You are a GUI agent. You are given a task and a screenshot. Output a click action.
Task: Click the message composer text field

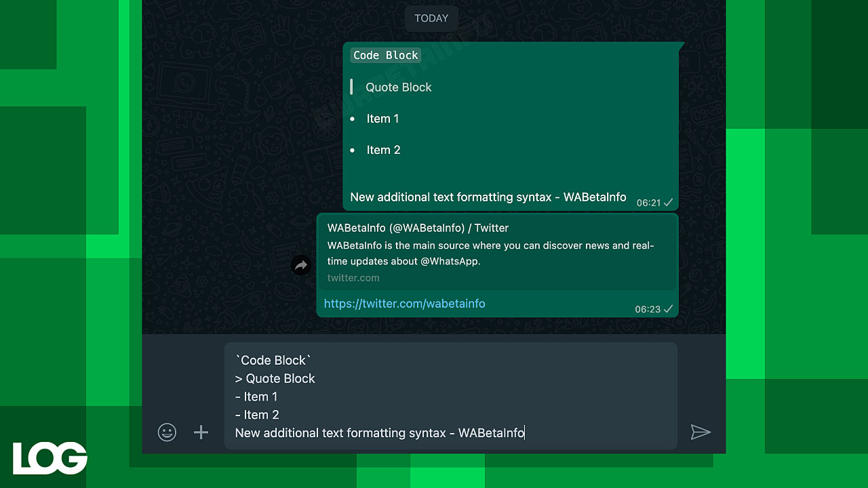pyautogui.click(x=451, y=396)
